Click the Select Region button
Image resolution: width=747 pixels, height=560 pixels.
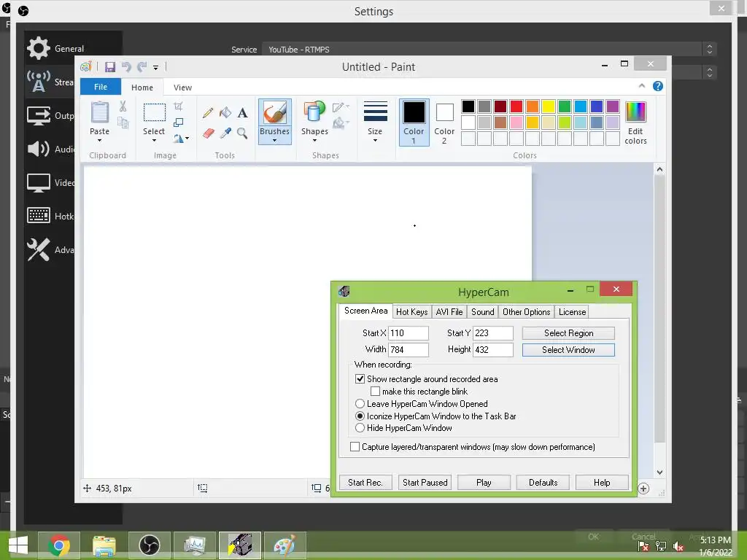tap(568, 333)
